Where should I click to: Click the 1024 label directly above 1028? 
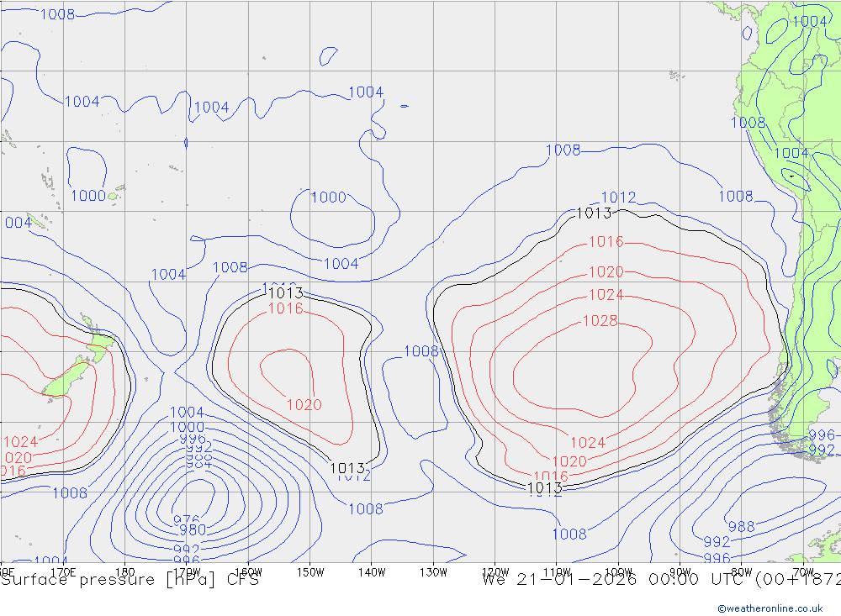pos(606,295)
